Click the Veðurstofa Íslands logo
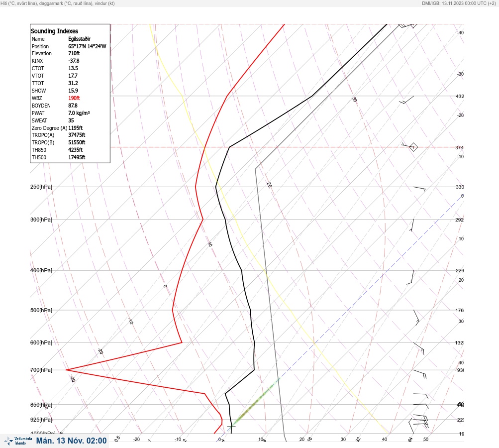The height and width of the screenshot is (448, 499). (18, 441)
